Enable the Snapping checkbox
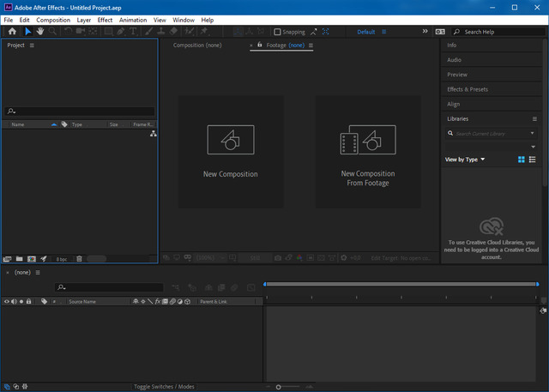Screen dimensions: 549x392 coord(278,32)
